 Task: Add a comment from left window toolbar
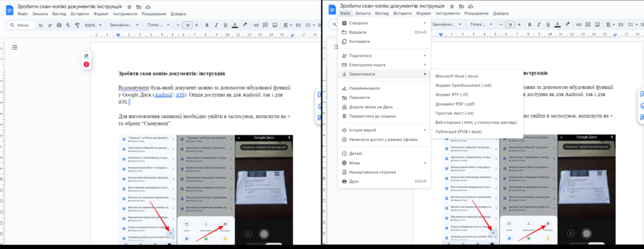265,25
